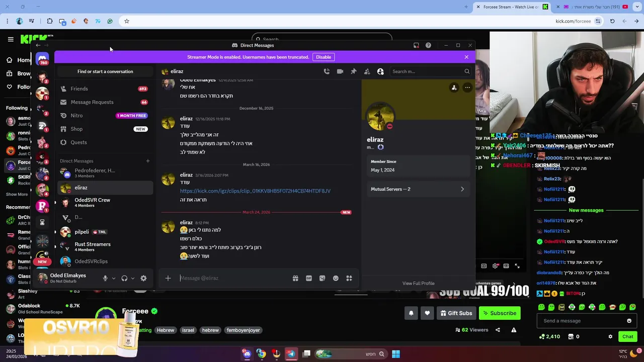Screen dimensions: 644x362
Task: Open the Rust Streamers group chat
Action: click(x=105, y=246)
